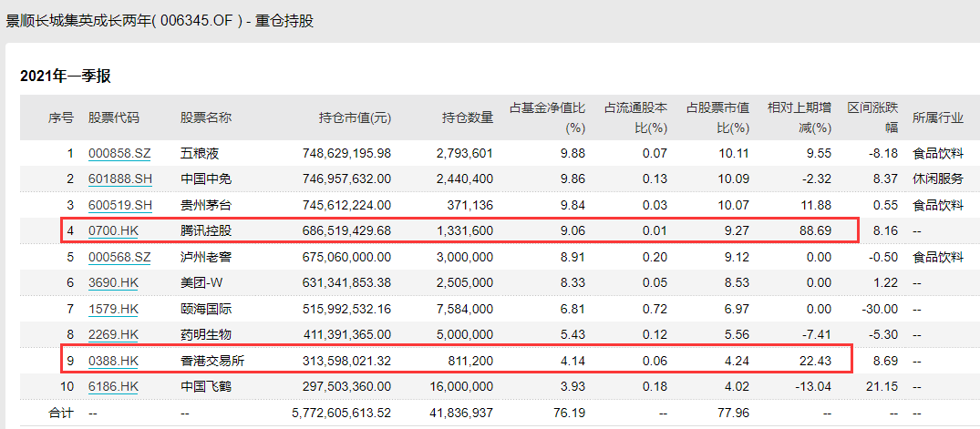Screen dimensions: 980x429
Task: Click the 2021年一季报 section heading
Action: [66, 77]
